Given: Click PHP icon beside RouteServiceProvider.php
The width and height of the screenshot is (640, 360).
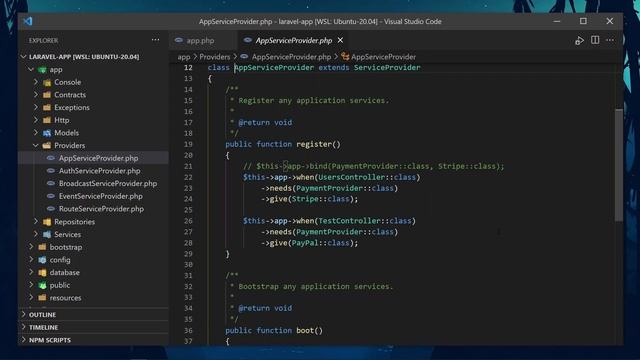Looking at the screenshot, I should 51,209.
